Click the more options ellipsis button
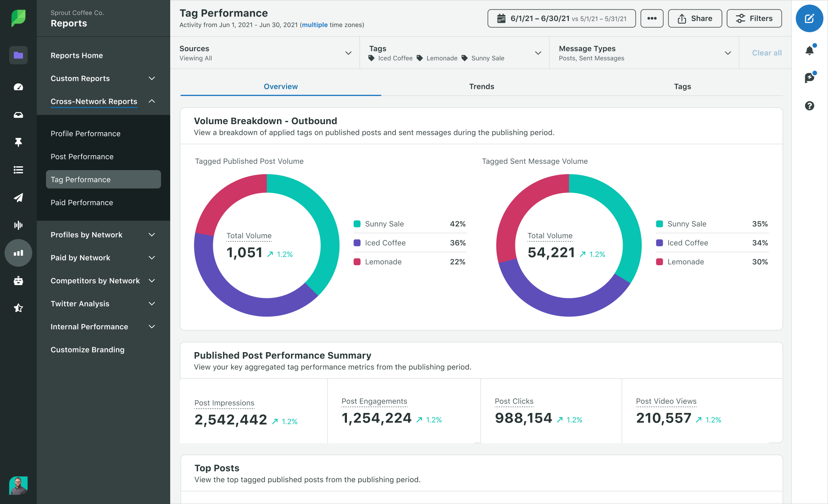 [650, 18]
